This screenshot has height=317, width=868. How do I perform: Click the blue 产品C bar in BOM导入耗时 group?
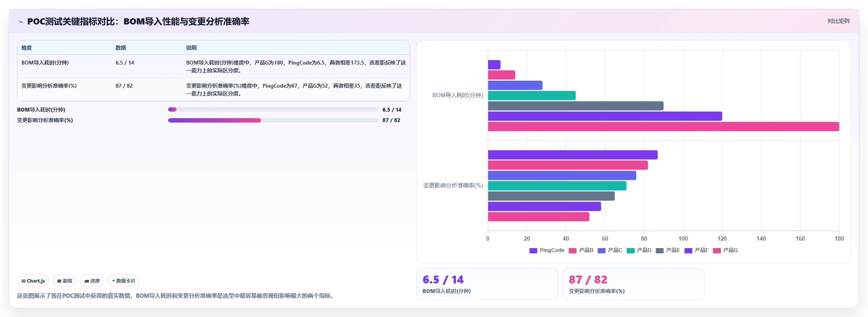point(515,85)
